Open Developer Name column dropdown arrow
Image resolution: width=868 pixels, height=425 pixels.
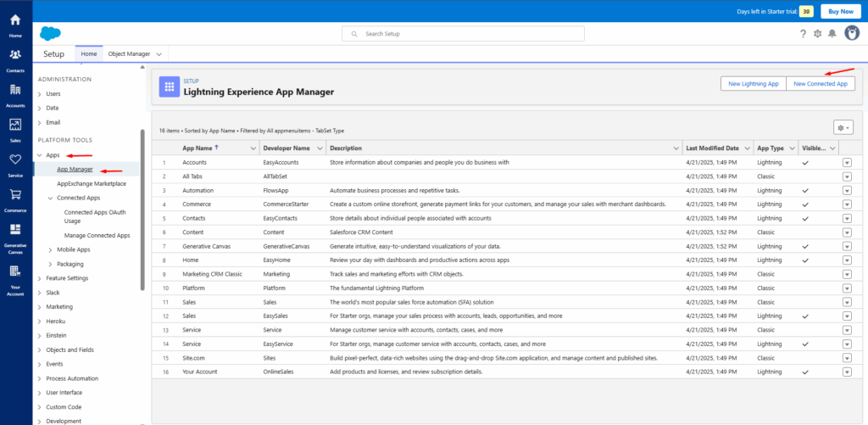pyautogui.click(x=320, y=148)
